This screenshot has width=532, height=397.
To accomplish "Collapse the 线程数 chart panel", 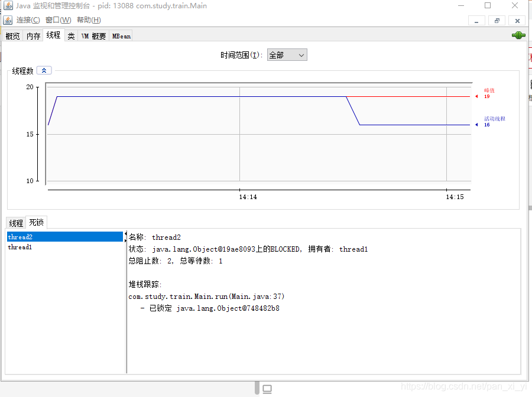I will coord(44,70).
